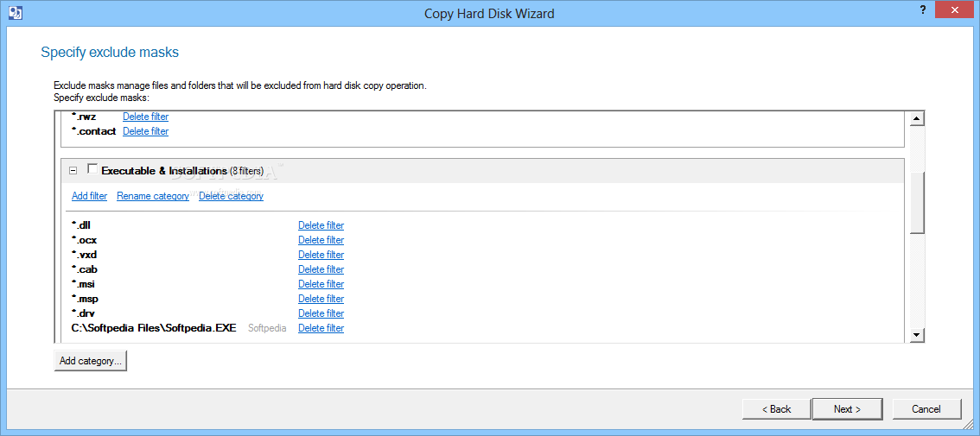This screenshot has height=436, width=980.
Task: Delete the *.dll filter
Action: coord(321,225)
